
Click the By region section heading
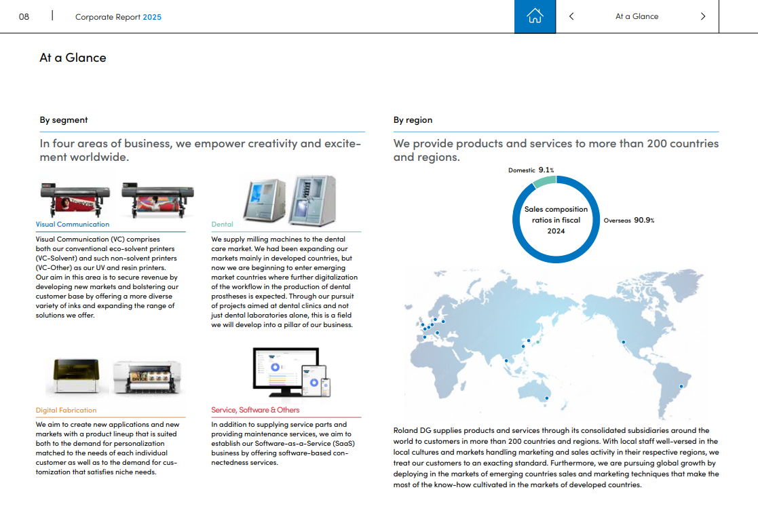coord(413,120)
